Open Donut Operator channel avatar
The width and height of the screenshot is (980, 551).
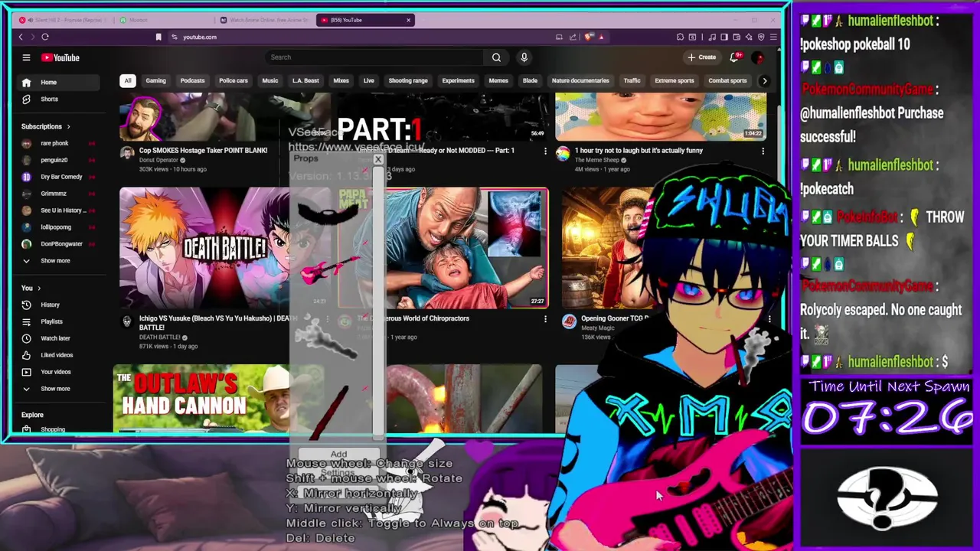127,153
